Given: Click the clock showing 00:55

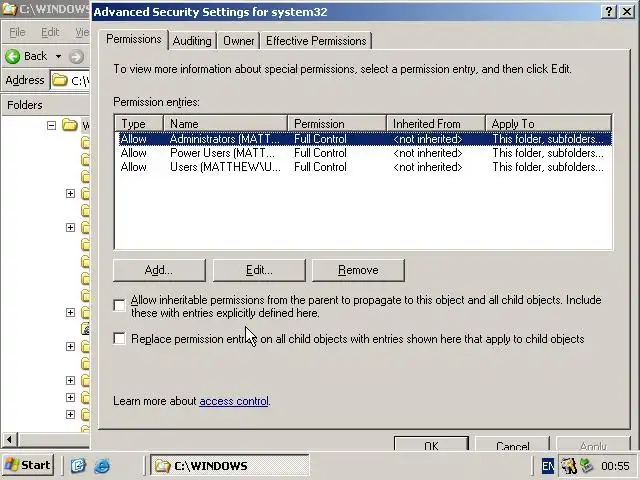Looking at the screenshot, I should tap(615, 466).
